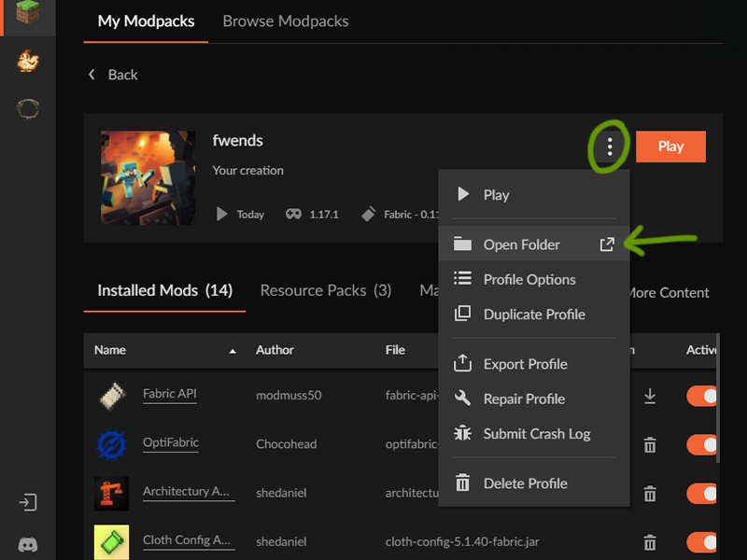This screenshot has width=747, height=560.
Task: Select Open Folder from context menu
Action: click(x=521, y=245)
